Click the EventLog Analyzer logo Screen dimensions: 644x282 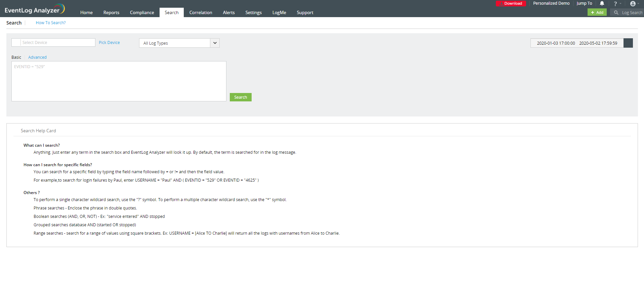tap(35, 9)
